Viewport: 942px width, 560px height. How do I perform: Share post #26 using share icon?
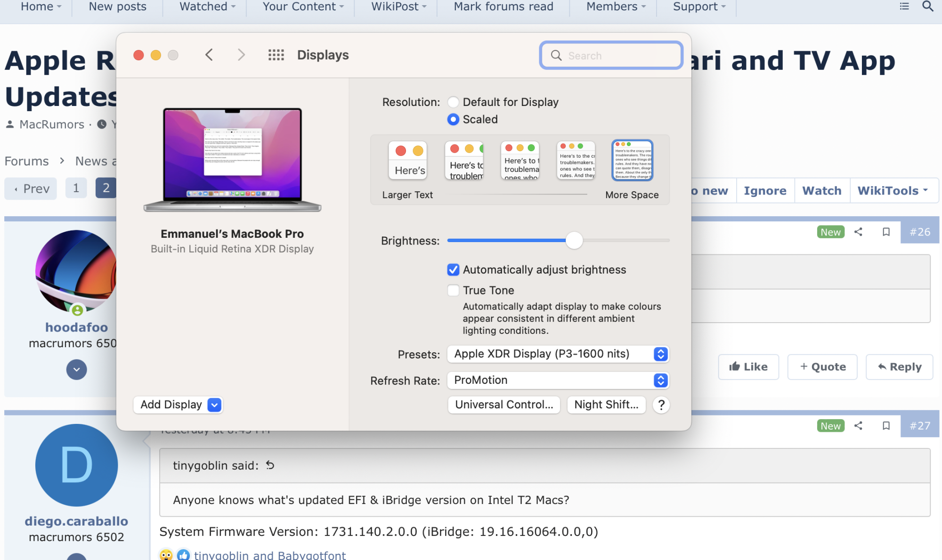click(858, 232)
